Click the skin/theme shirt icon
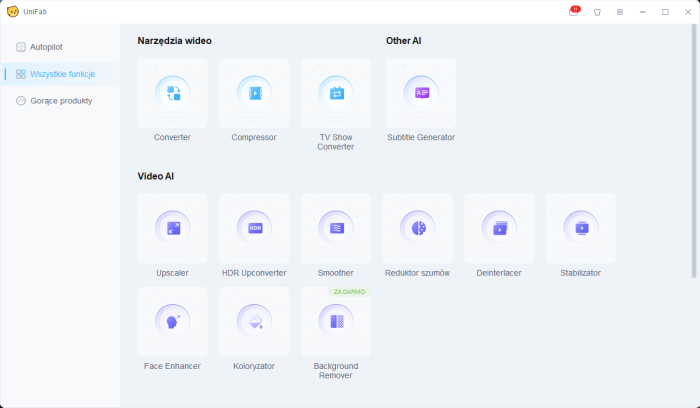Viewport: 700px width, 408px height. click(x=597, y=12)
